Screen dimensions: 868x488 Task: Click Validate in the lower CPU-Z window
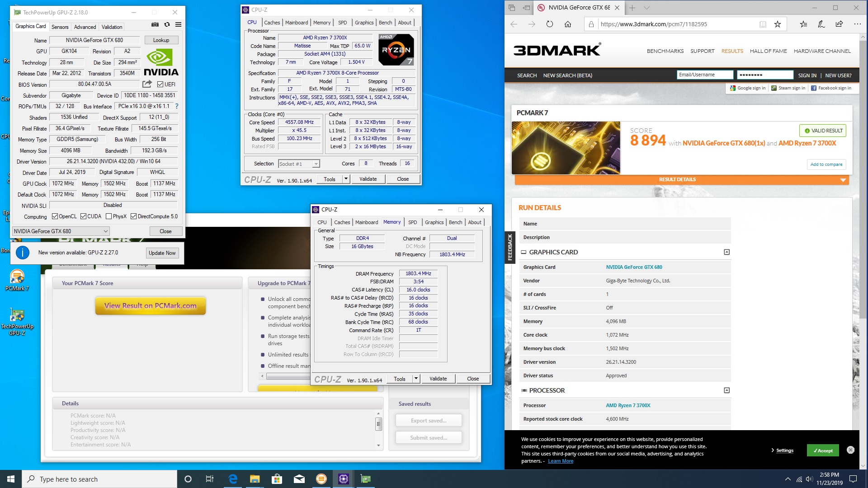point(438,379)
